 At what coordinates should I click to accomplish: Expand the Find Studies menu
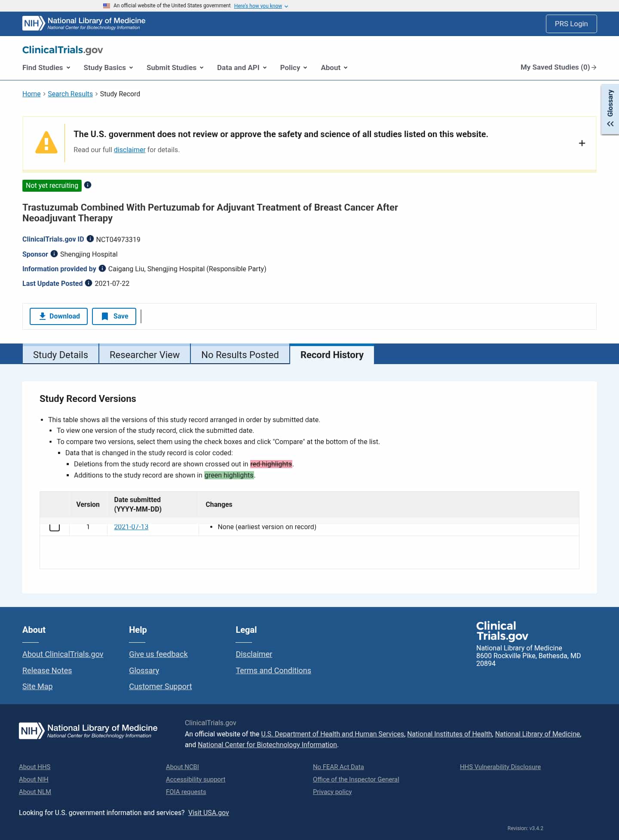coord(46,67)
